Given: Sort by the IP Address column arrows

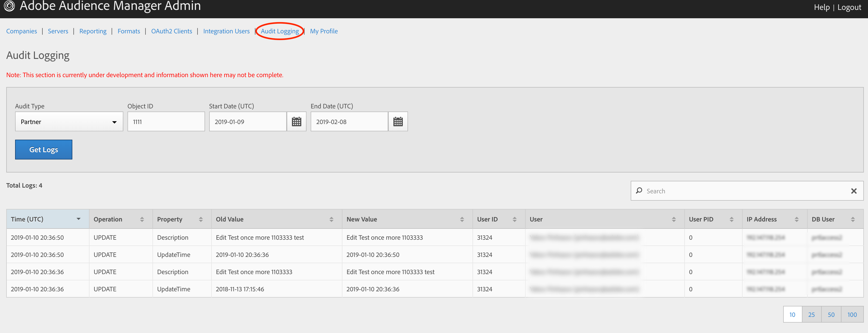Looking at the screenshot, I should [796, 219].
